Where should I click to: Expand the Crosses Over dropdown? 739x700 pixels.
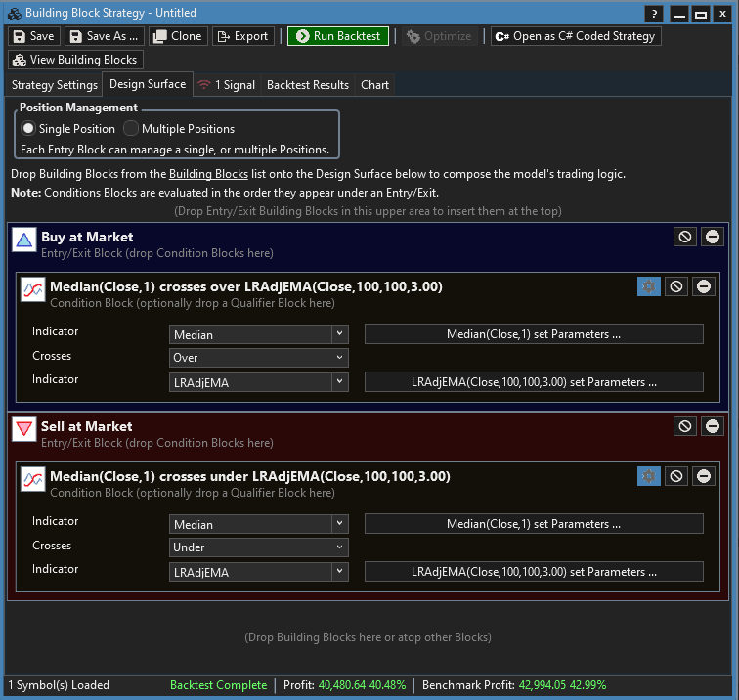coord(258,358)
